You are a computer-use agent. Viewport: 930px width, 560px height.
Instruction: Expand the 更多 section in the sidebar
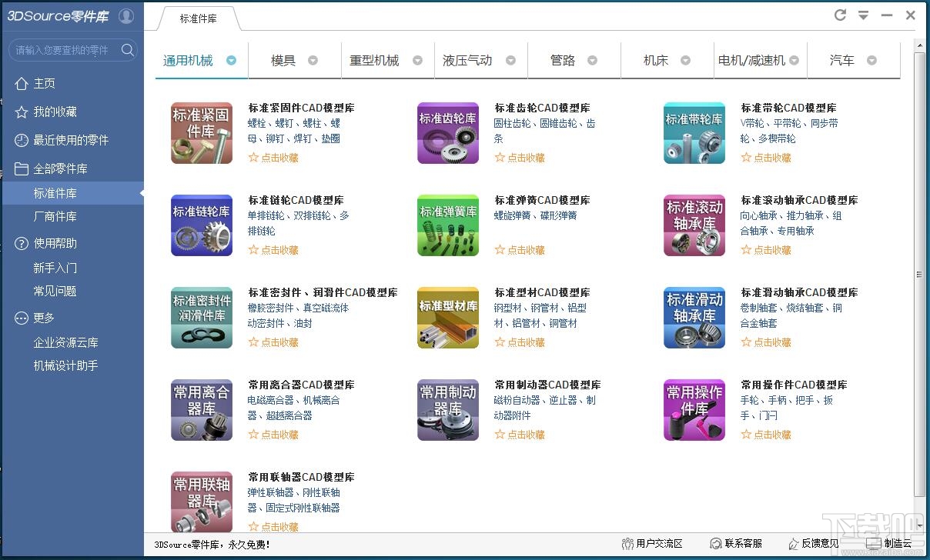22,318
